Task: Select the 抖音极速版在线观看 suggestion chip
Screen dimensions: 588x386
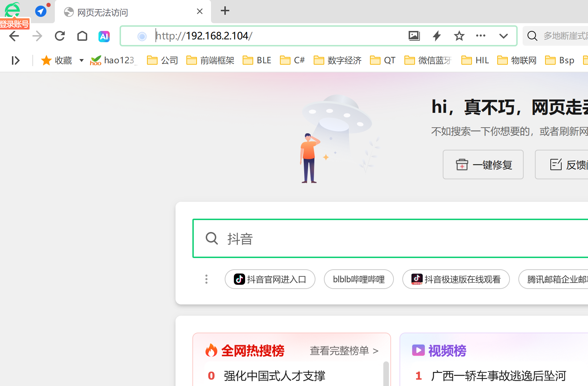Action: (456, 279)
